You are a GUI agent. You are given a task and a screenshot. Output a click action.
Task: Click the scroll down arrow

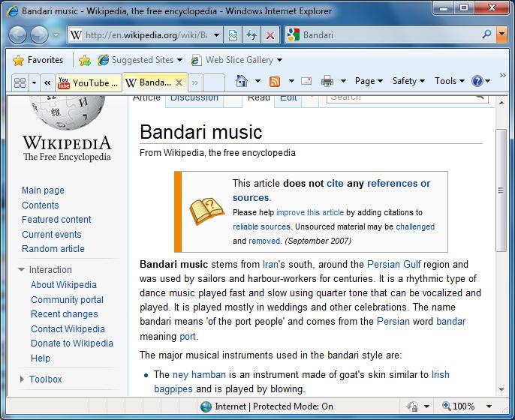pos(501,390)
